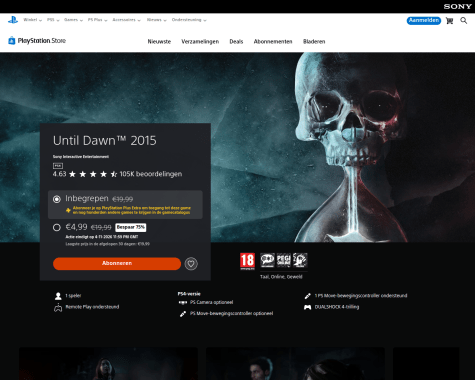This screenshot has width=475, height=380.
Task: Click the PEGI Online descriptor icon
Action: point(284,260)
